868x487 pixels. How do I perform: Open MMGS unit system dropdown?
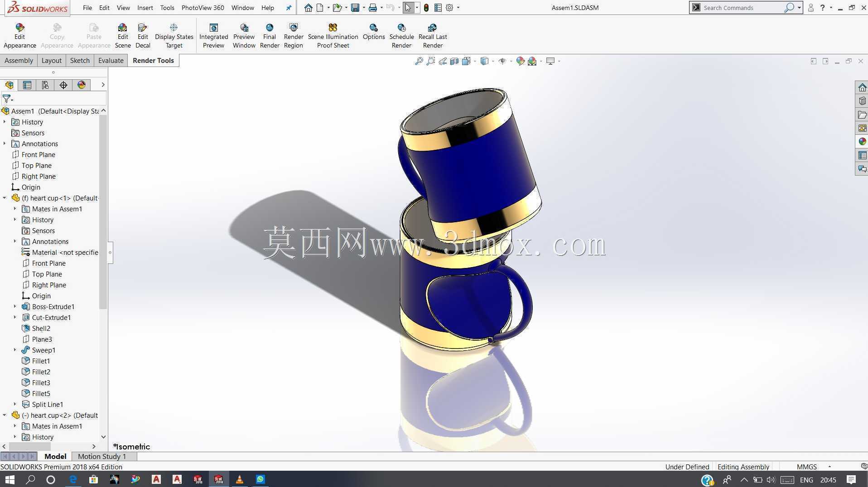(829, 467)
